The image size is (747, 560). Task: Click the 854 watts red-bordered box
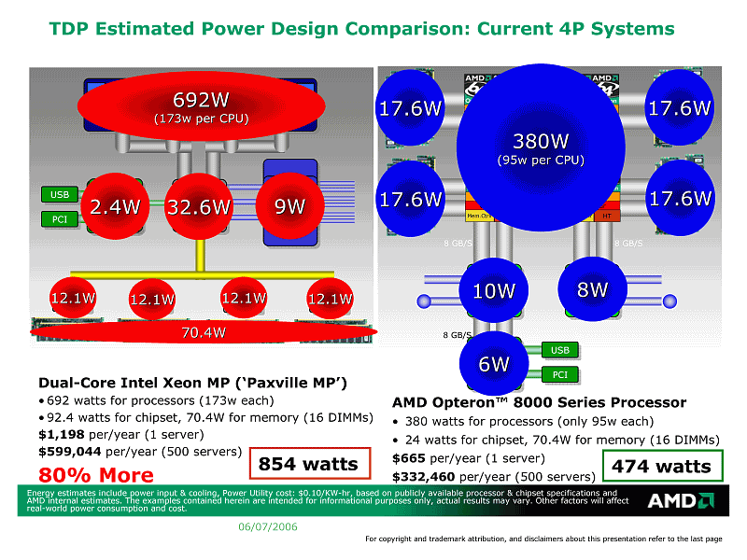point(310,463)
